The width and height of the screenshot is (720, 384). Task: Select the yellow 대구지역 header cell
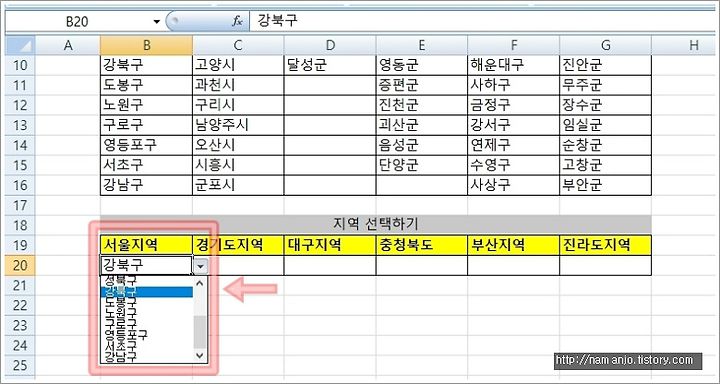tap(330, 245)
